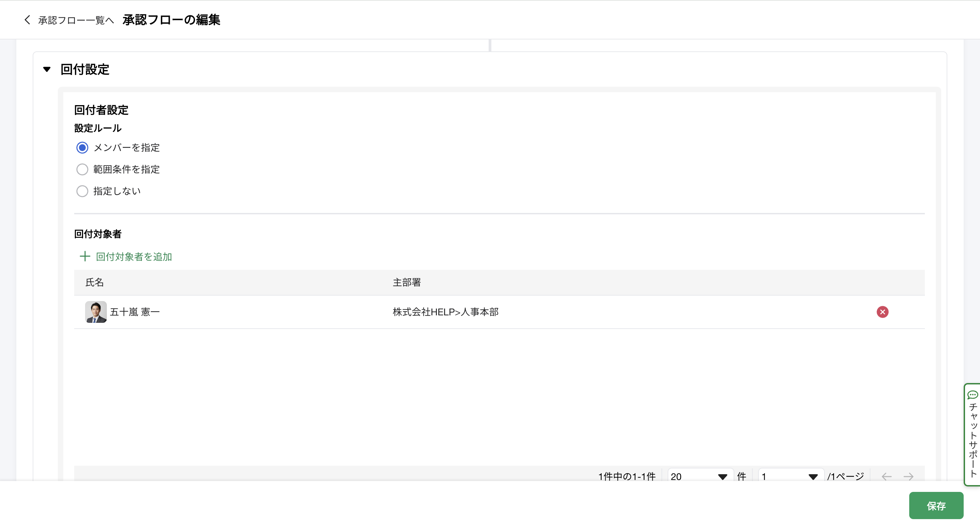Select メンバーを指定 radio button

point(82,148)
